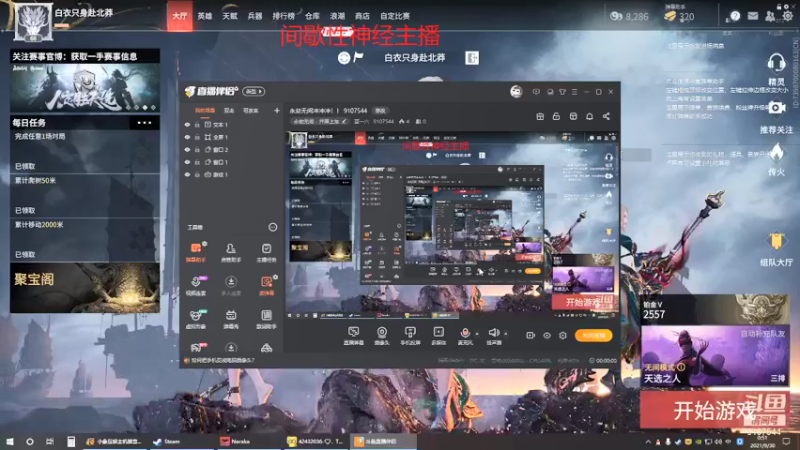
Task: Add a 多媒体 media source
Action: [x=438, y=336]
